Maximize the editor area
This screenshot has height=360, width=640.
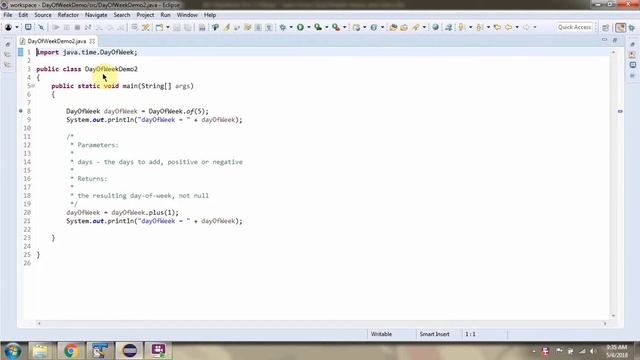tap(615, 40)
